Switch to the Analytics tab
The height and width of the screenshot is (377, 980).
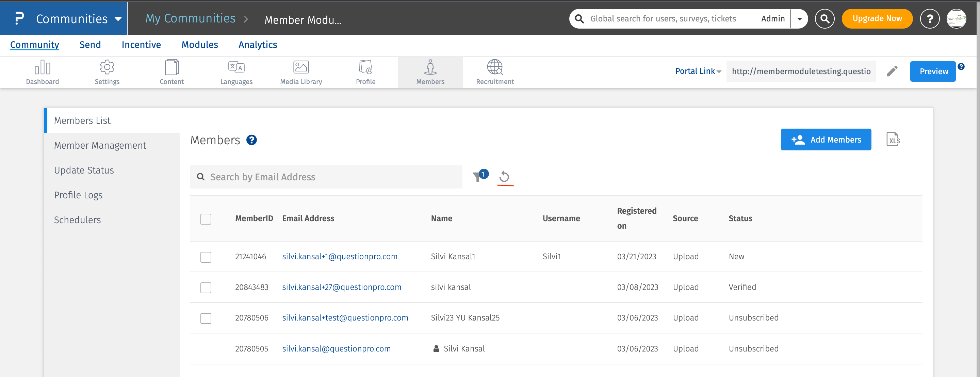(x=258, y=45)
